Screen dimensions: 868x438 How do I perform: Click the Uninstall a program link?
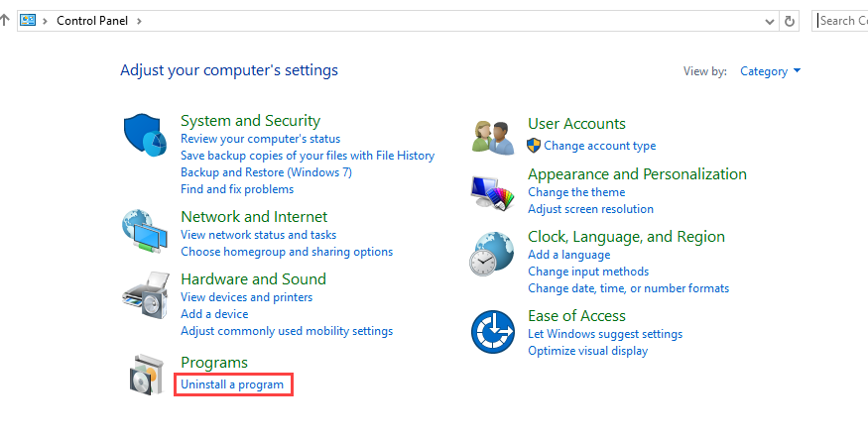(x=232, y=384)
